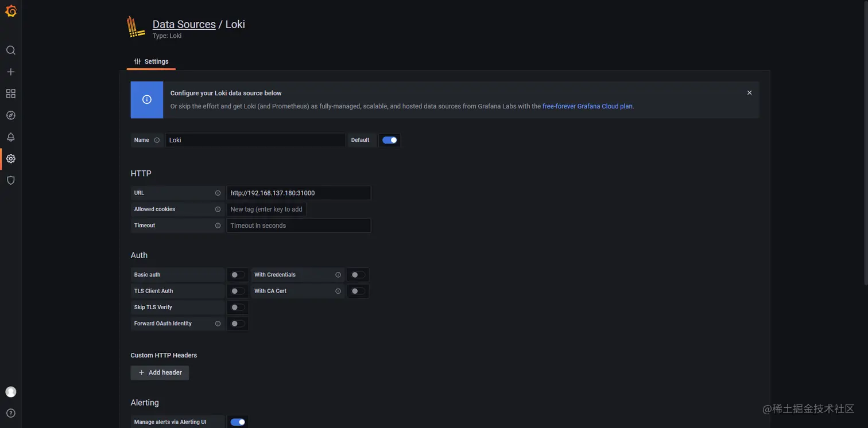Enable Forward OAuth Identity switch
Viewport: 868px width, 428px height.
(x=238, y=324)
